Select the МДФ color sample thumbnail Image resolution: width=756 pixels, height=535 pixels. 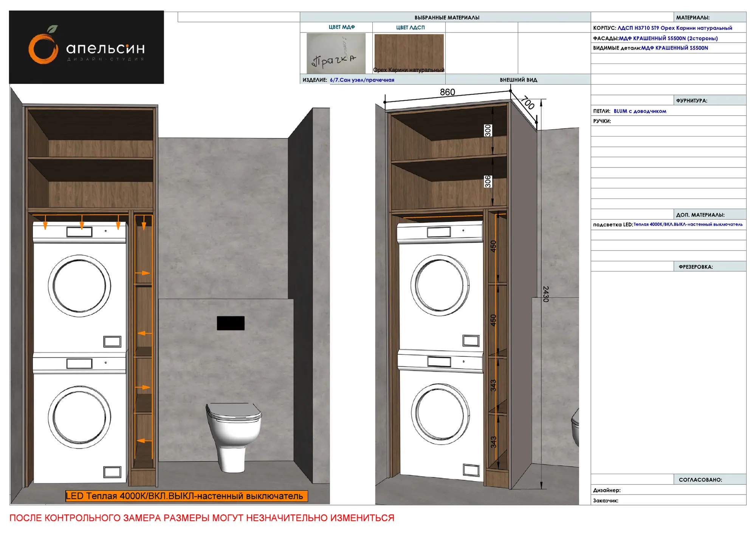tap(336, 53)
